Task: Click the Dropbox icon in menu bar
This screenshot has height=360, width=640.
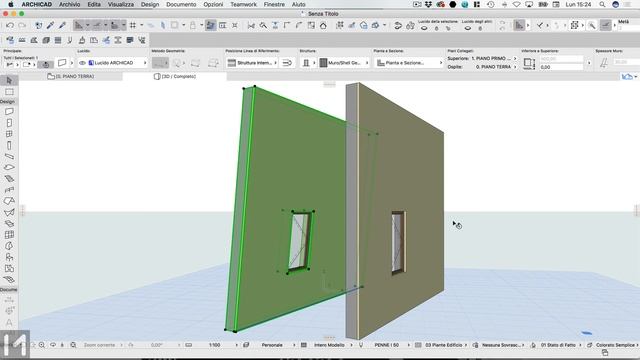Action: pos(428,4)
